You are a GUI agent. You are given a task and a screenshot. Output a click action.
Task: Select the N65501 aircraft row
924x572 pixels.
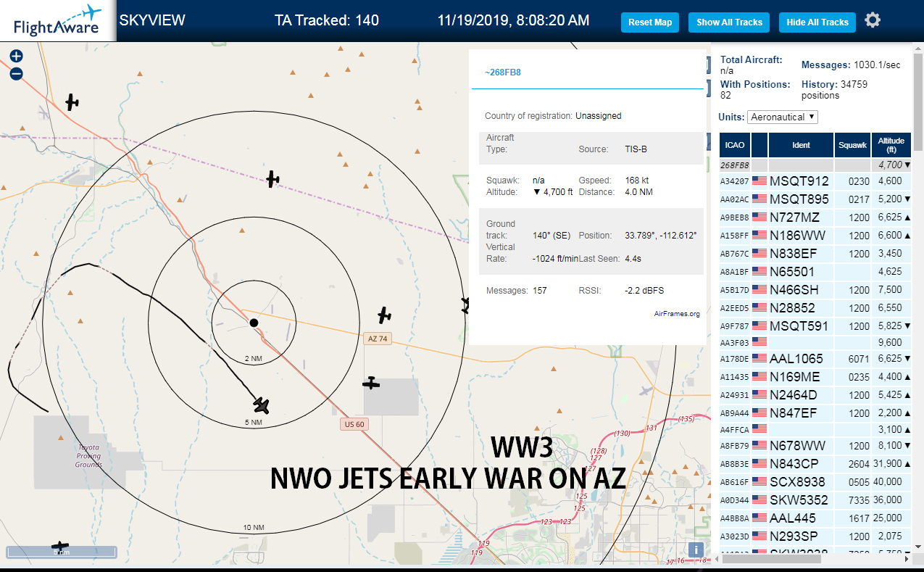(x=815, y=271)
